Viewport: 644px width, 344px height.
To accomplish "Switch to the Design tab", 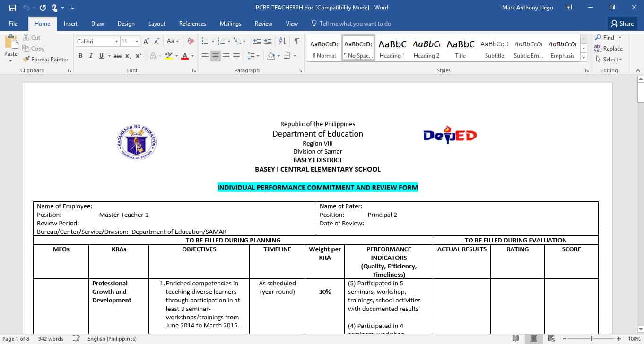I will pos(126,24).
